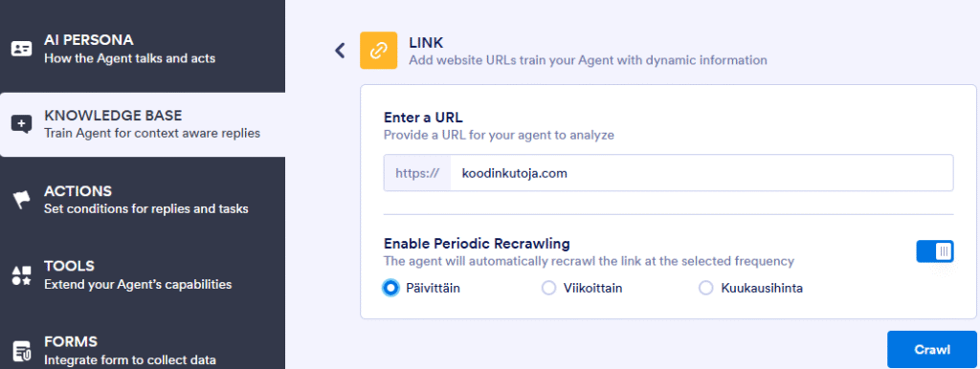Click the blue Crawl button
The height and width of the screenshot is (369, 980).
[932, 349]
